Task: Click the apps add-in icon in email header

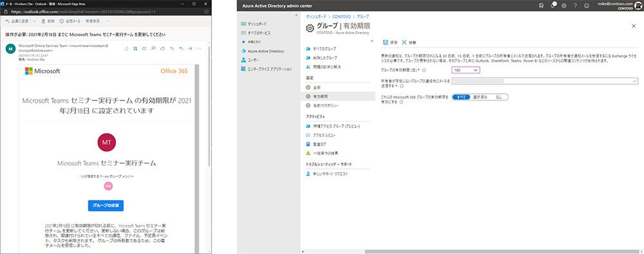Action: point(135,48)
